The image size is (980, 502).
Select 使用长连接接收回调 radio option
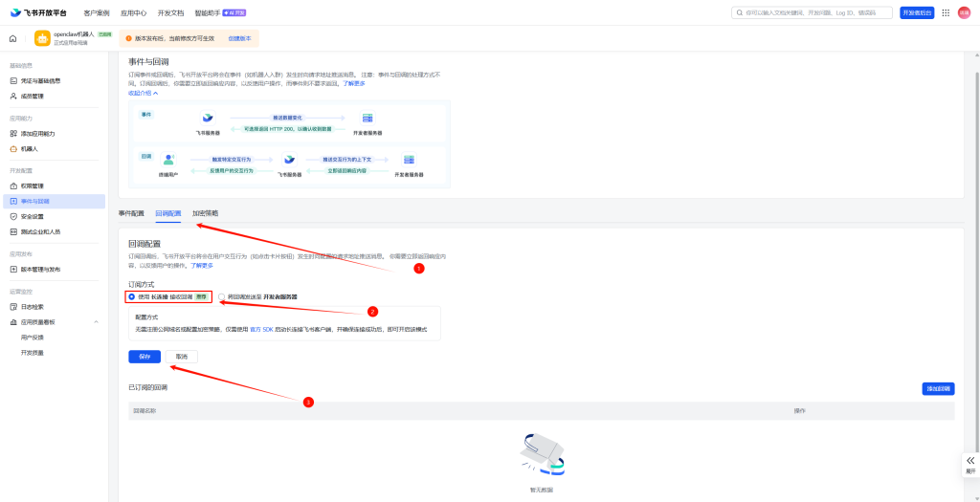[x=132, y=296]
